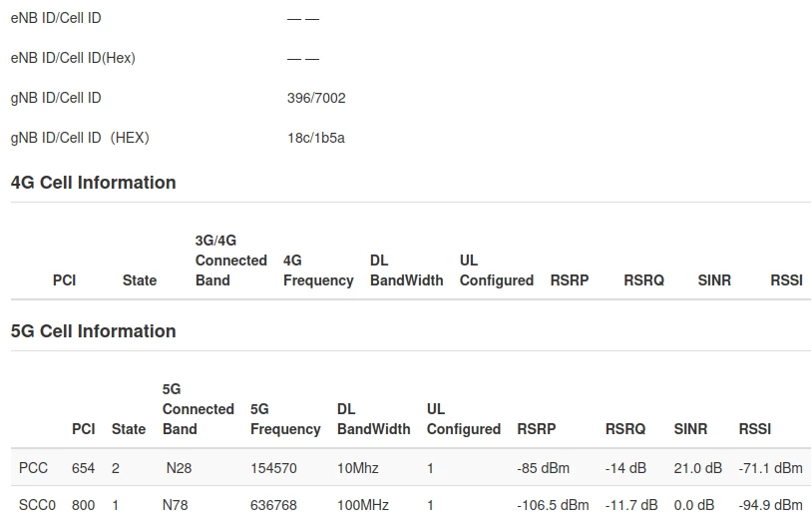Click the 4G Frequency column header

[318, 270]
